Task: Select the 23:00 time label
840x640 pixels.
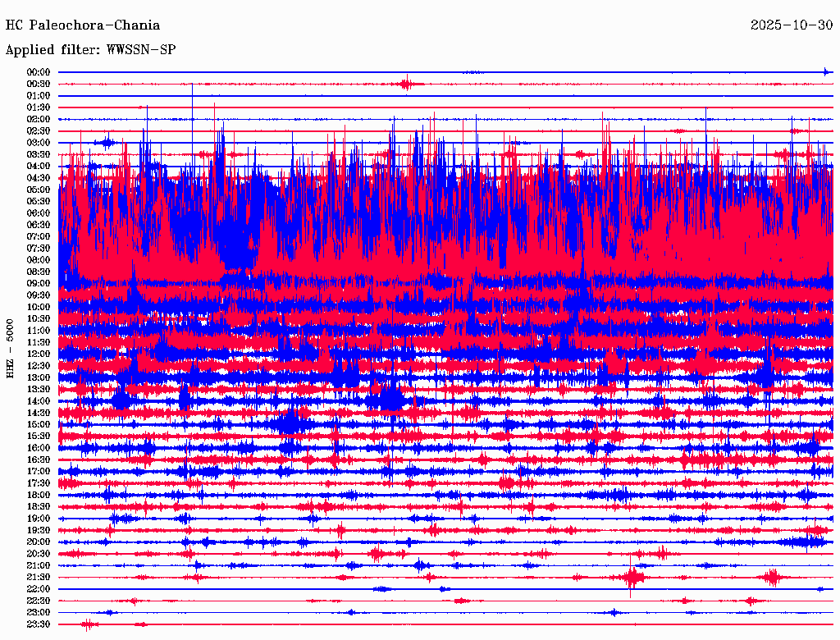Action: (39, 613)
